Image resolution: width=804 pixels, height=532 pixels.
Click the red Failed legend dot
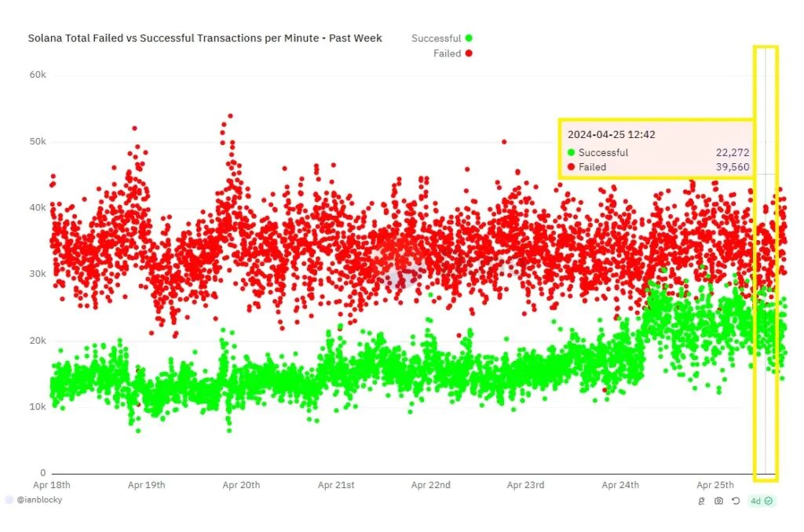pos(469,53)
